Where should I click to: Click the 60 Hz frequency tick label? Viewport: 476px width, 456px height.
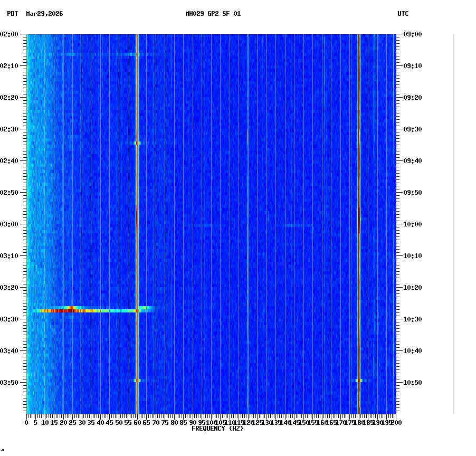pos(136,422)
